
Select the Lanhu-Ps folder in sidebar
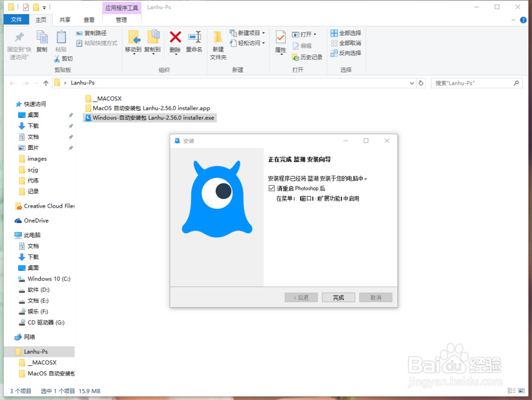pos(39,352)
